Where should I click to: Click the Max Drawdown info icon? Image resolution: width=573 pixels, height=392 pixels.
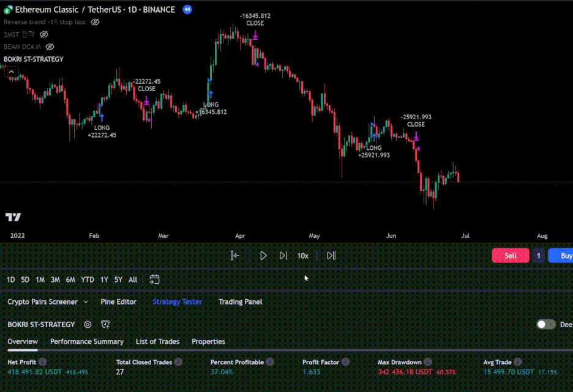pyautogui.click(x=428, y=362)
